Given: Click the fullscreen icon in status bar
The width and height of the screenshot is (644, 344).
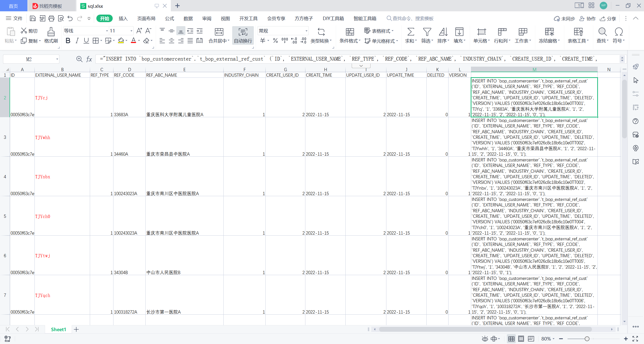Looking at the screenshot, I should [x=635, y=339].
